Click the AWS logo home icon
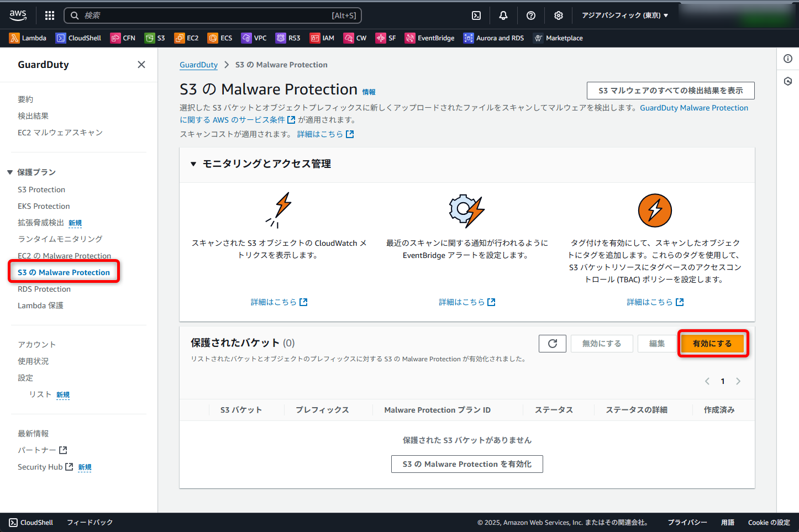 coord(18,15)
